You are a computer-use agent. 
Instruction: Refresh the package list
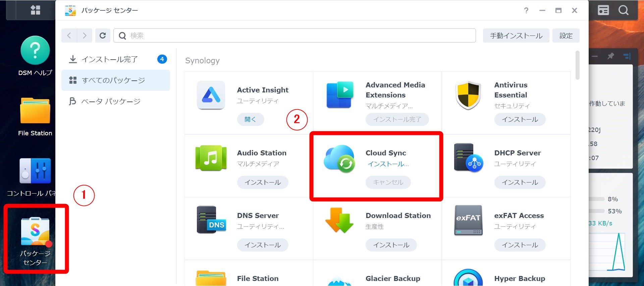[103, 35]
